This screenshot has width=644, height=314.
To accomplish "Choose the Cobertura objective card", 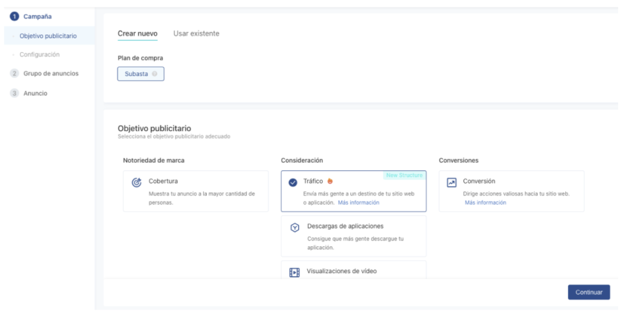I will click(x=196, y=191).
